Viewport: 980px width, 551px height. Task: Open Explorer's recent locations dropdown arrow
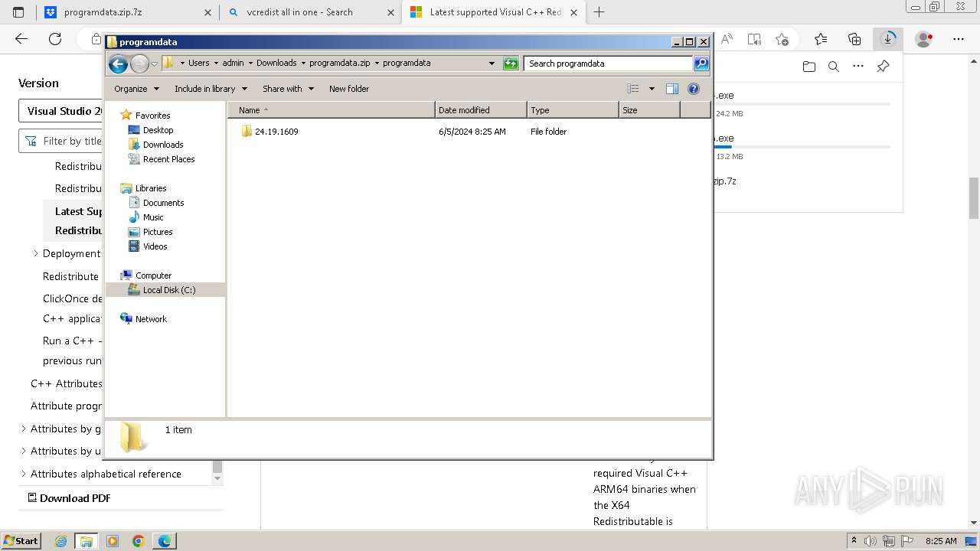(x=154, y=64)
